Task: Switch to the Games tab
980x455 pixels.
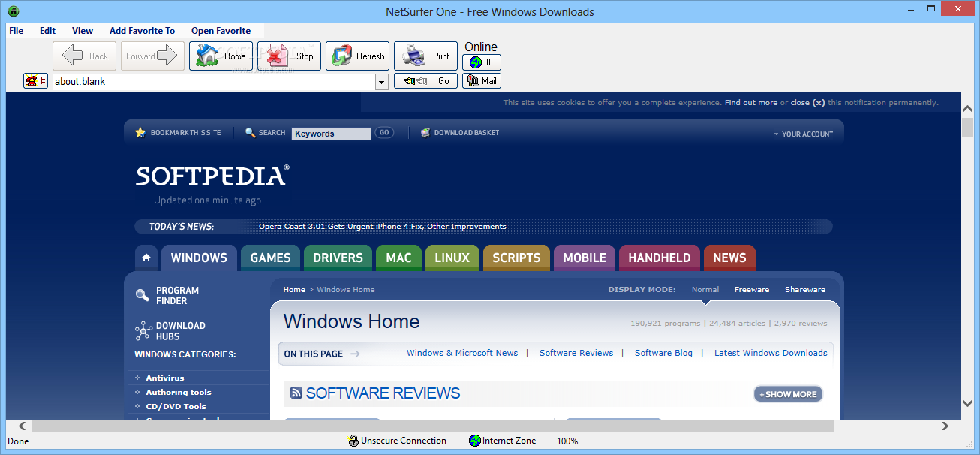Action: point(271,258)
